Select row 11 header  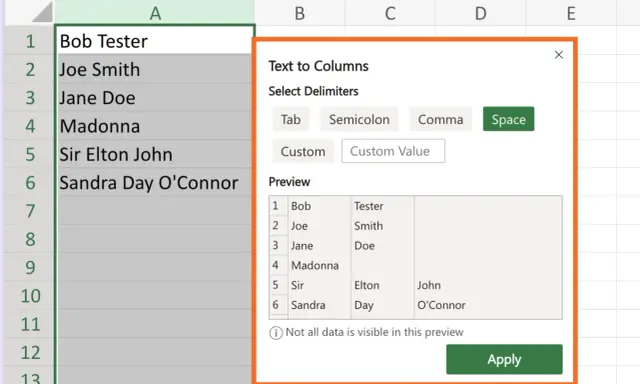tap(30, 324)
